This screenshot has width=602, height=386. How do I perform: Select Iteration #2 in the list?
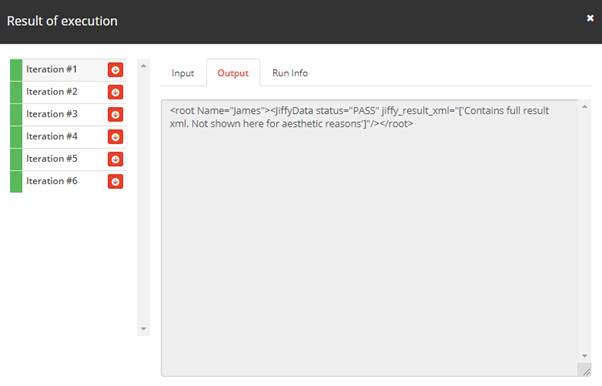click(68, 92)
